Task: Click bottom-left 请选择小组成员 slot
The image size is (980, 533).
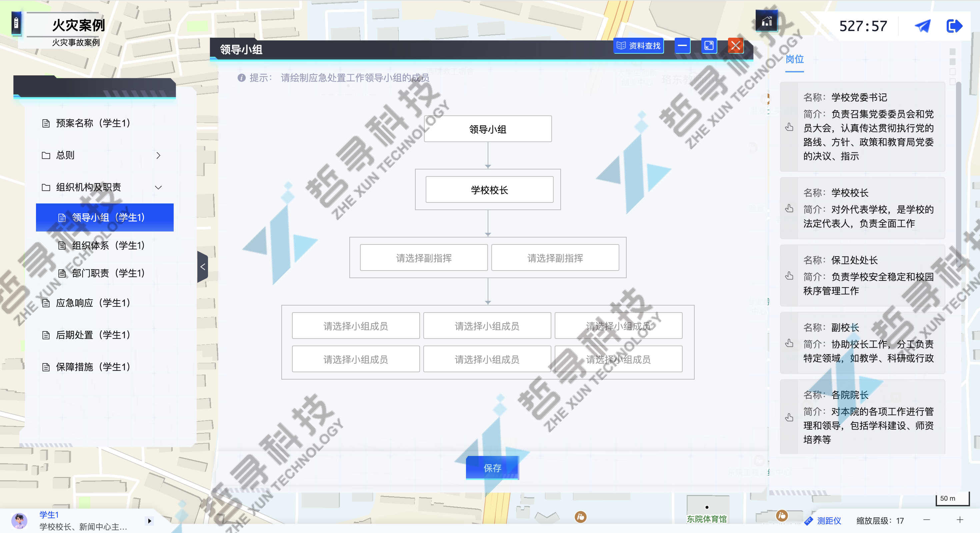Action: tap(356, 359)
